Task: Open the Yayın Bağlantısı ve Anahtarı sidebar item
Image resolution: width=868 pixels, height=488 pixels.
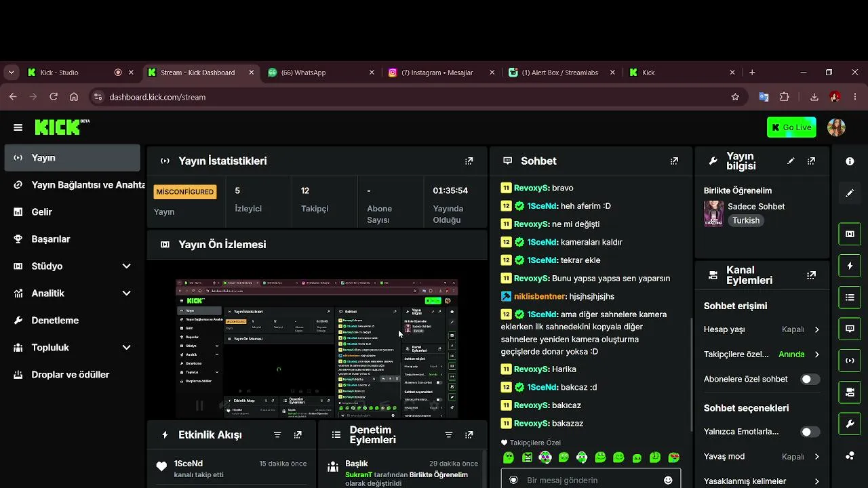Action: coord(72,185)
